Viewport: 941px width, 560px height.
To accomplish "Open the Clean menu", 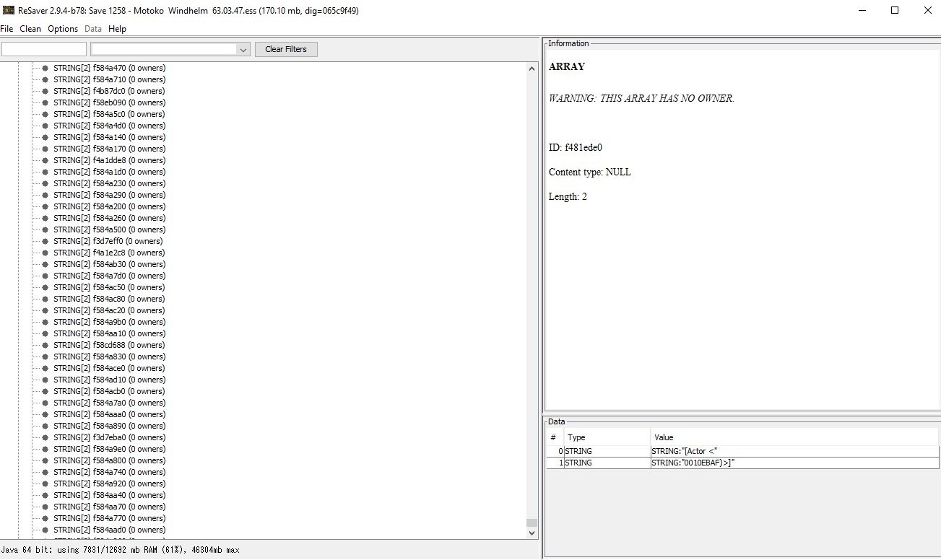I will click(30, 29).
